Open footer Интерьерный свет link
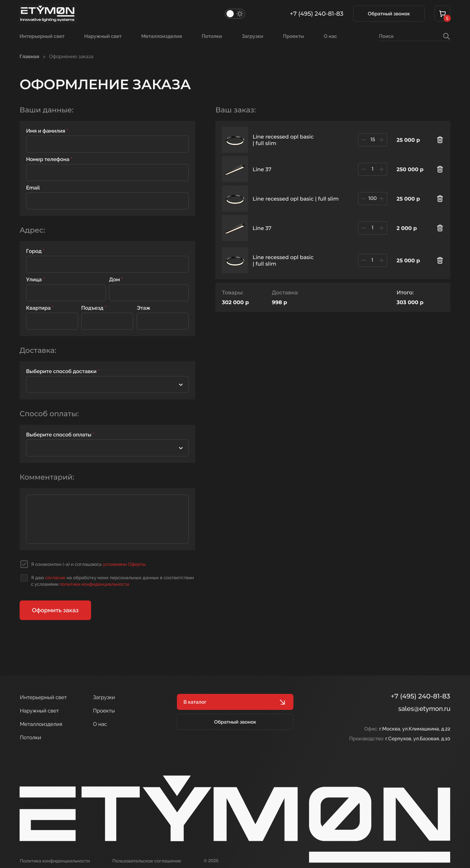This screenshot has height=868, width=470. point(43,697)
